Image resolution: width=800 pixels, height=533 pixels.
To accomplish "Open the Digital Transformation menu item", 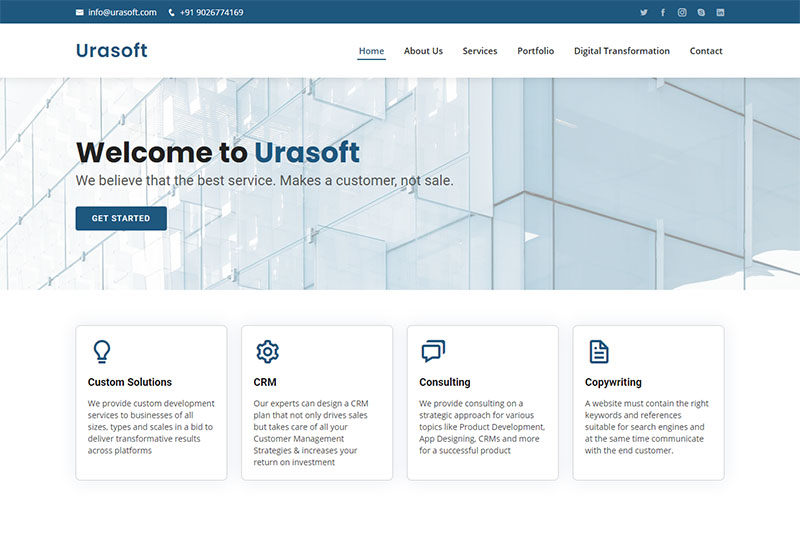I will point(622,51).
